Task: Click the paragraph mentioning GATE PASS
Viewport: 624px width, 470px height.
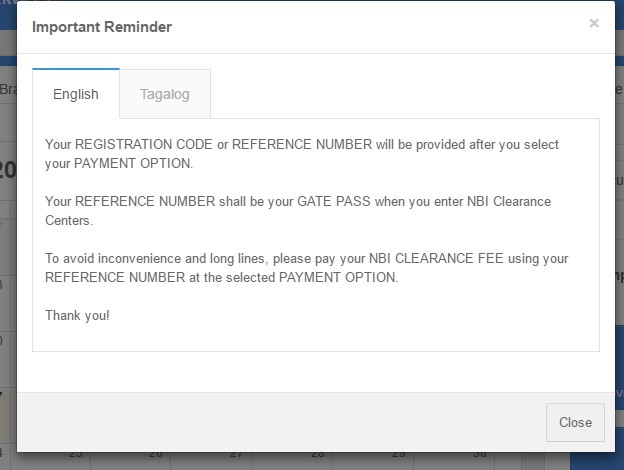Action: 298,211
